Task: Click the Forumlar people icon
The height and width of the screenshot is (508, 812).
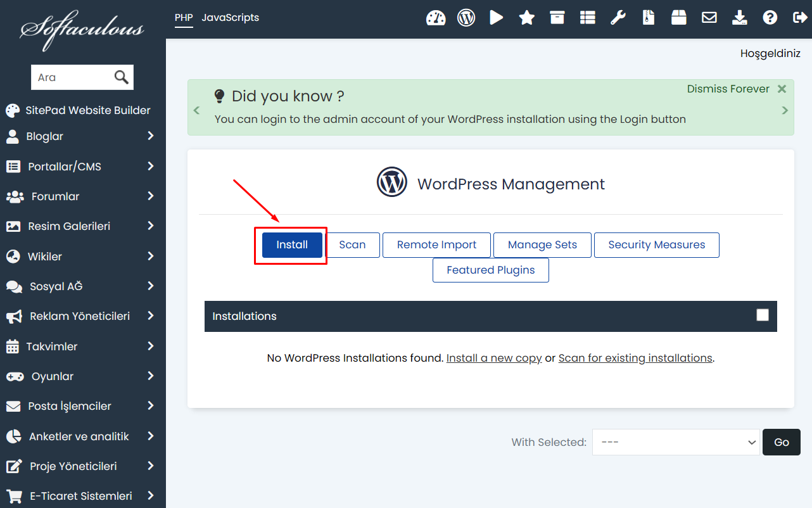Action: pos(15,196)
